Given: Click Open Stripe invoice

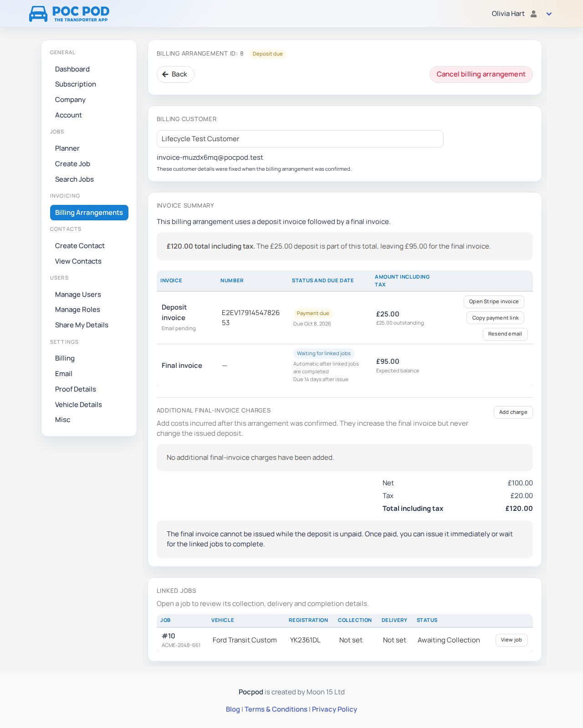Looking at the screenshot, I should pos(494,301).
